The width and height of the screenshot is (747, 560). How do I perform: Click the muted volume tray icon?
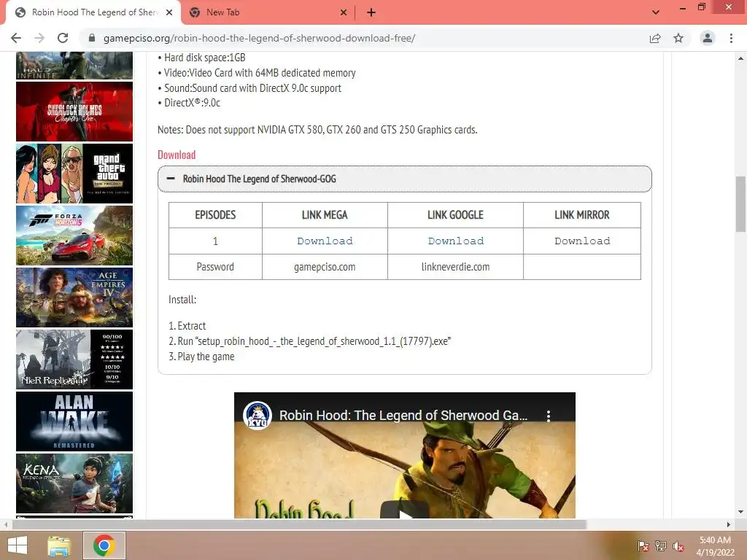(x=678, y=546)
